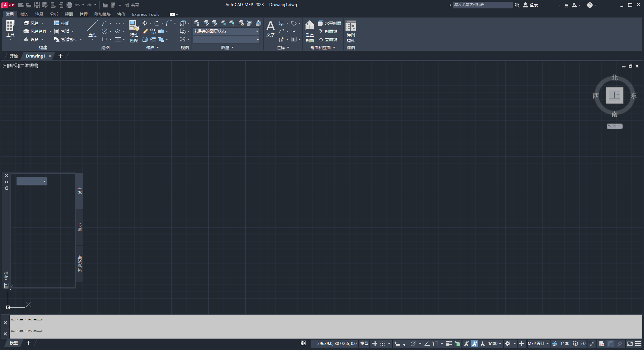The width and height of the screenshot is (644, 350).
Task: Toggle grid display in the status bar
Action: [374, 344]
